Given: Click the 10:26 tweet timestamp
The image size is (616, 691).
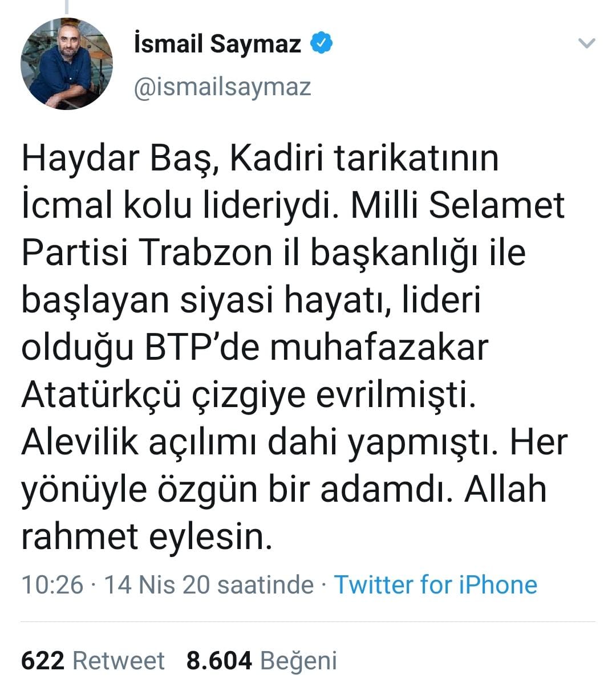Looking at the screenshot, I should pyautogui.click(x=52, y=585).
